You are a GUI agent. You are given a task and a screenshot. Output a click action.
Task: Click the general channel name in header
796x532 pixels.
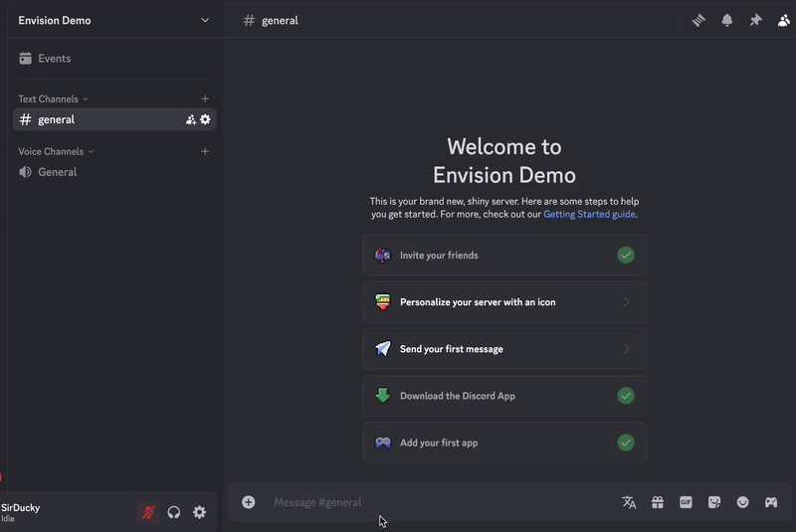(280, 20)
